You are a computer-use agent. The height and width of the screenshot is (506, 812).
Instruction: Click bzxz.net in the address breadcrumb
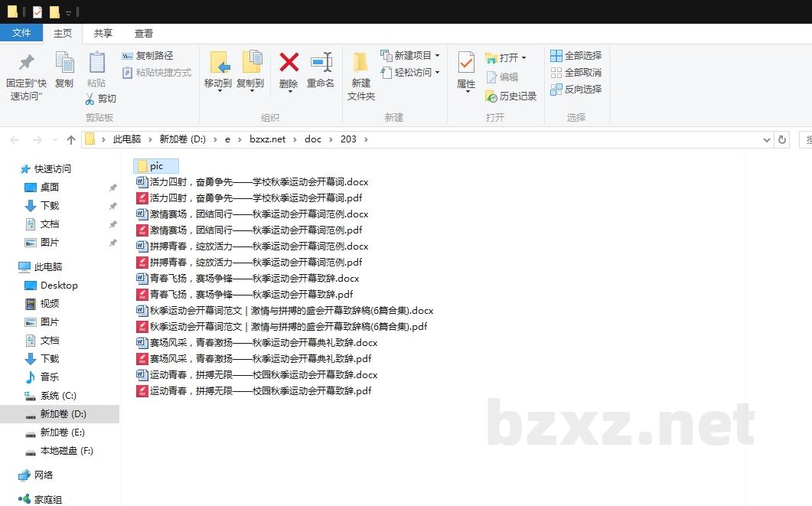tap(267, 139)
